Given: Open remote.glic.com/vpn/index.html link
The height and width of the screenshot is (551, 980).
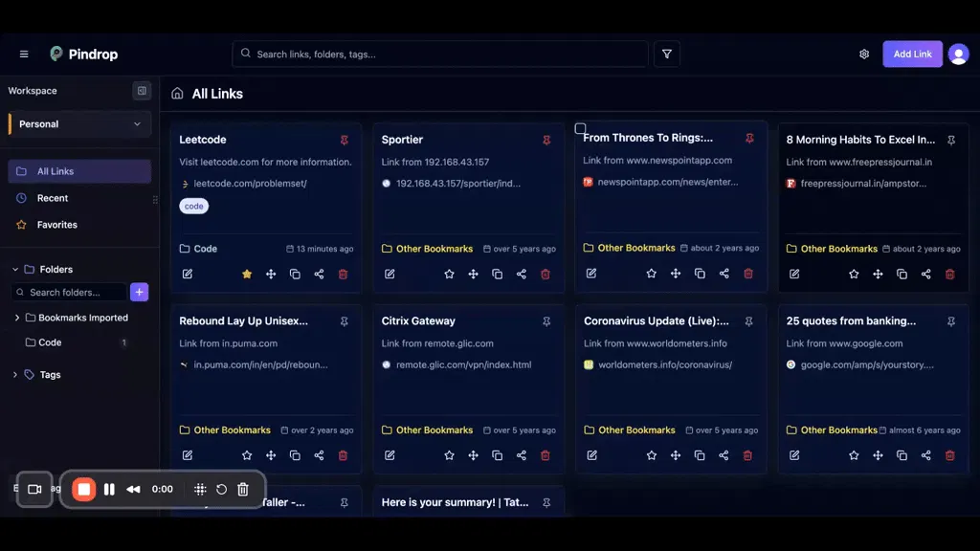Looking at the screenshot, I should click(464, 364).
